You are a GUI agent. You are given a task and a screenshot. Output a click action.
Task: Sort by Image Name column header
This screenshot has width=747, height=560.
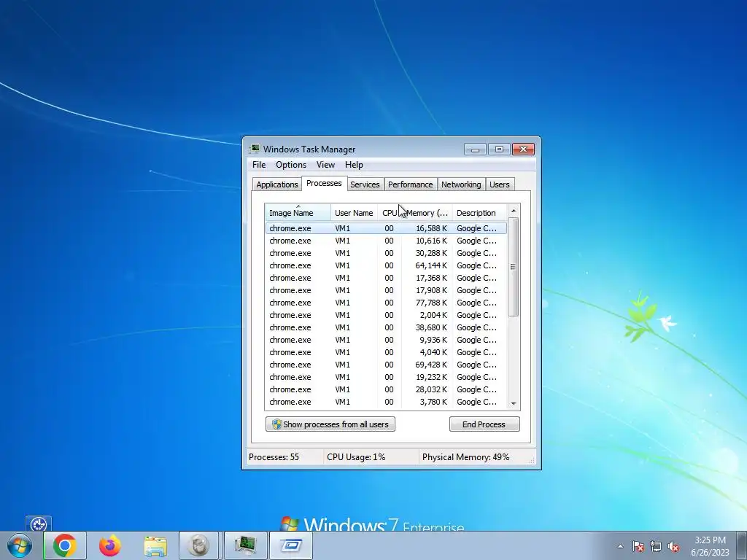coord(298,213)
